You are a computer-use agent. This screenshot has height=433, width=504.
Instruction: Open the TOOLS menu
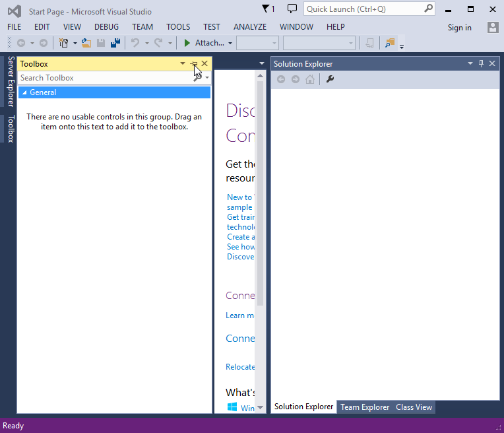pos(178,27)
